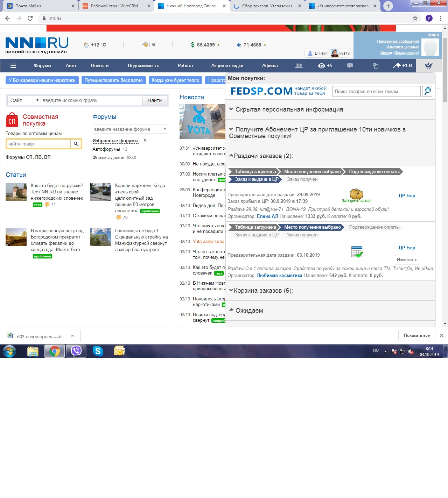Bookmark this page with the star icon
The width and height of the screenshot is (448, 498).
tap(415, 18)
